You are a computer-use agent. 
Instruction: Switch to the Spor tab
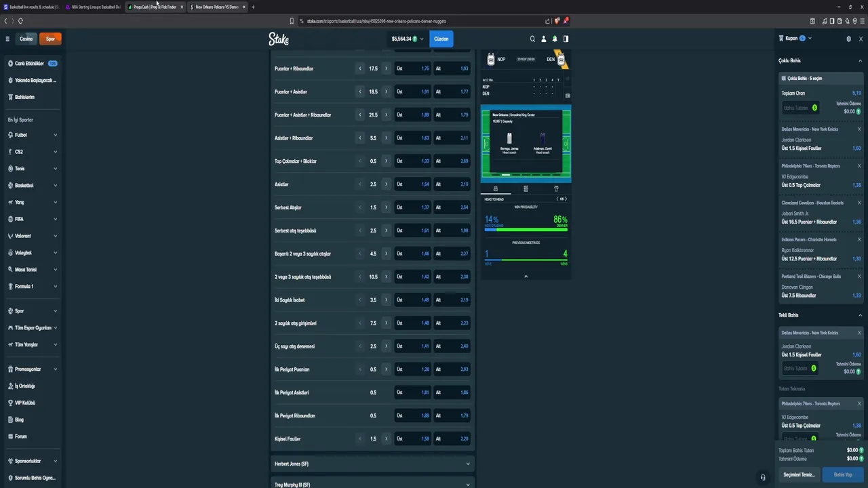pos(50,39)
